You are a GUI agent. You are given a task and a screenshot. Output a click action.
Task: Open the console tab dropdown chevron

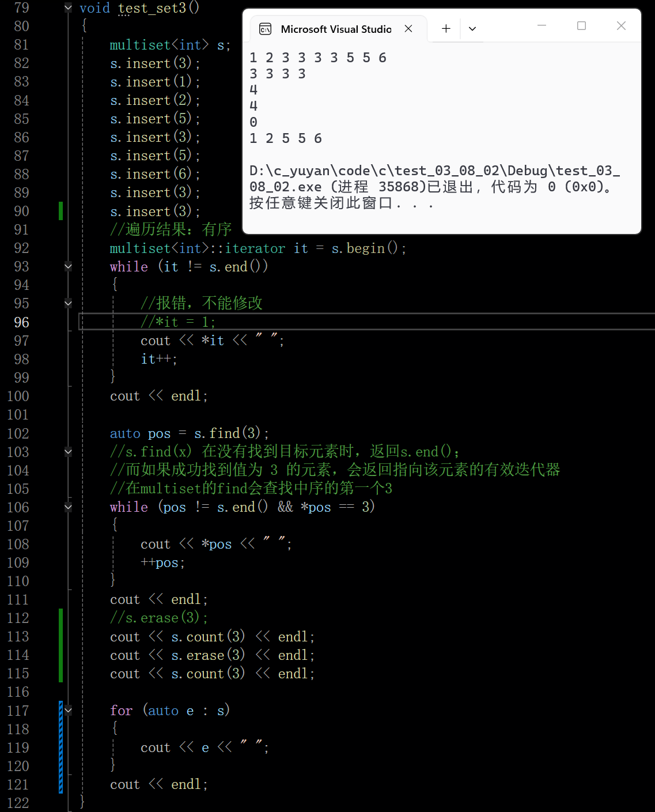tap(472, 29)
